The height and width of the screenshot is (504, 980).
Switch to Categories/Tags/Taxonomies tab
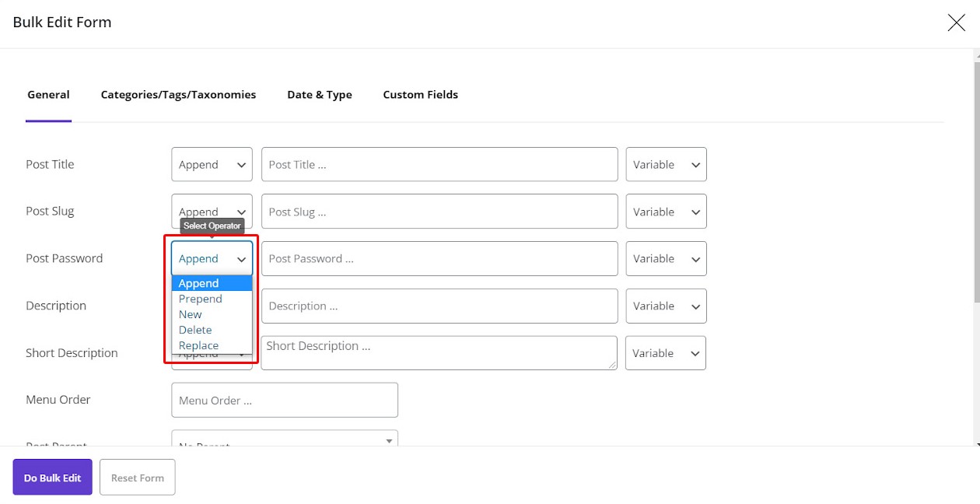pyautogui.click(x=178, y=95)
